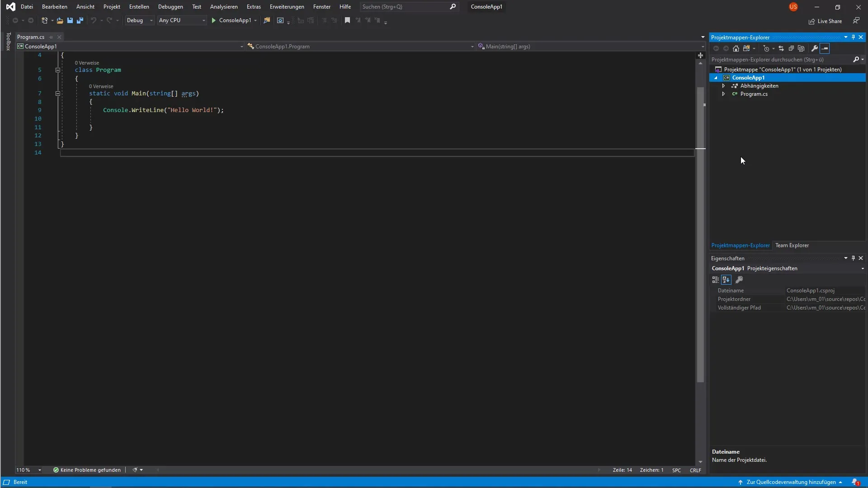The width and height of the screenshot is (868, 488).
Task: Click the code cleanup broom icon
Action: coord(135,470)
